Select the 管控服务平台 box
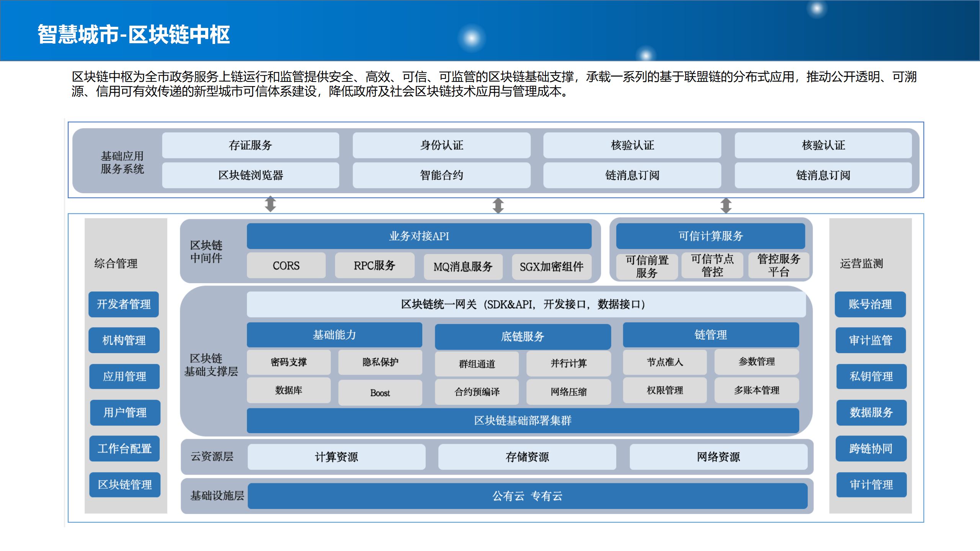This screenshot has height=551, width=980. pyautogui.click(x=779, y=265)
